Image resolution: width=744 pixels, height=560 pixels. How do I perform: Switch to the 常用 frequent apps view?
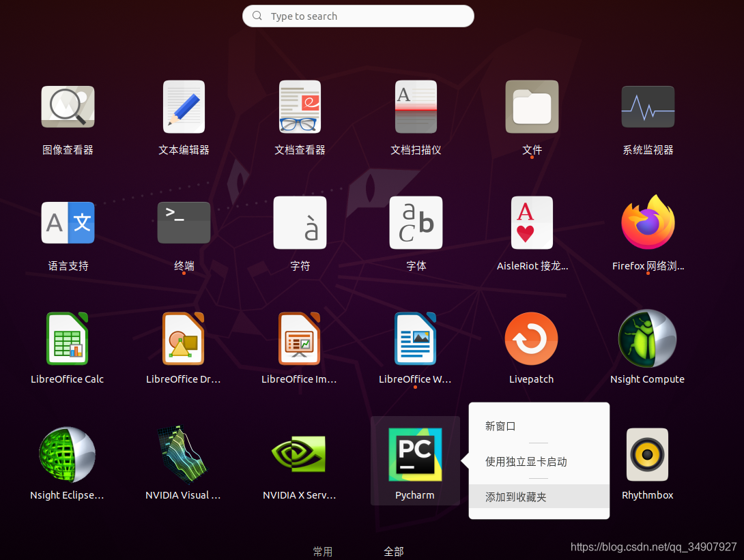(323, 551)
